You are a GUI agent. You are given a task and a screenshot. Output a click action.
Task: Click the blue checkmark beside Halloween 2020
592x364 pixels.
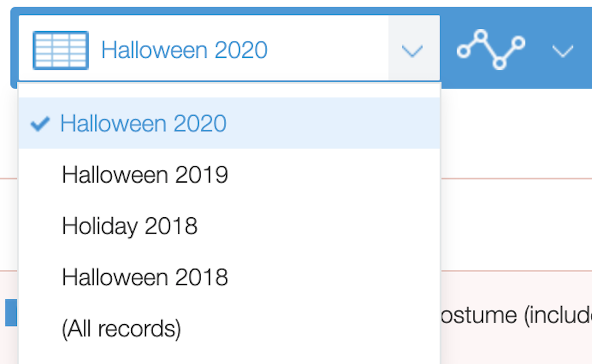click(39, 124)
